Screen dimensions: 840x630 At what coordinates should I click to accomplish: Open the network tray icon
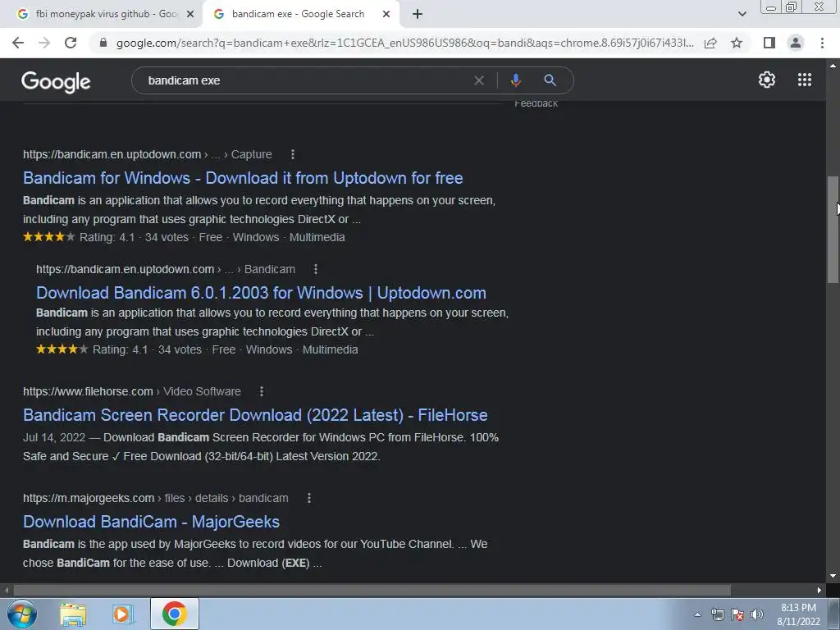pyautogui.click(x=717, y=614)
